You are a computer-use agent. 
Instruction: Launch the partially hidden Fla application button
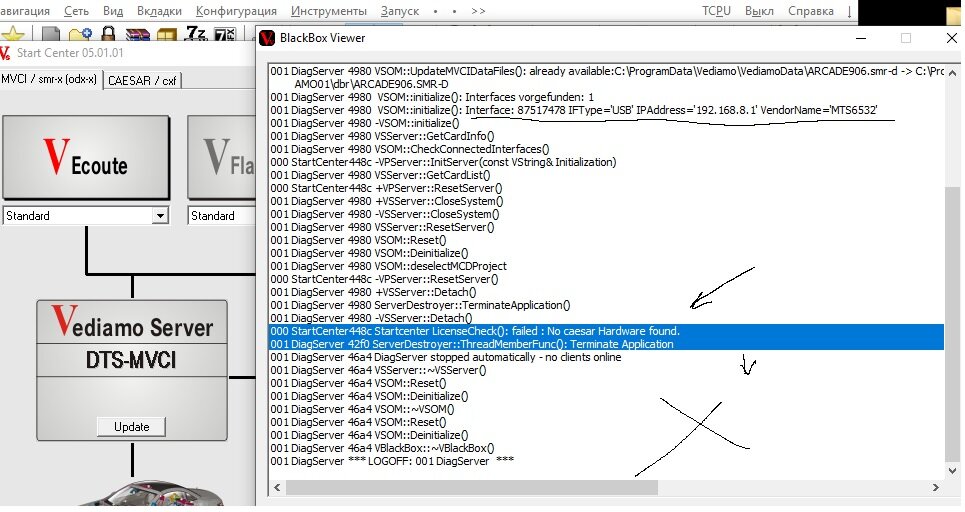point(222,157)
